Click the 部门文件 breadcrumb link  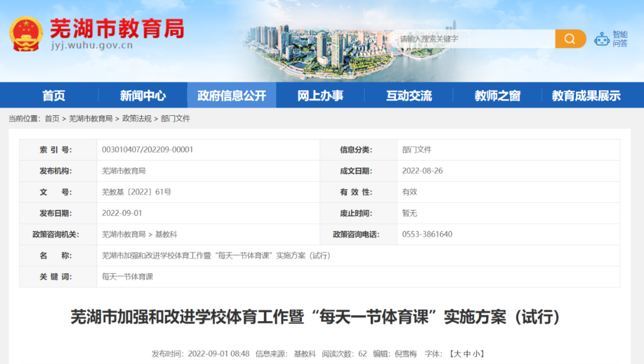pyautogui.click(x=175, y=119)
